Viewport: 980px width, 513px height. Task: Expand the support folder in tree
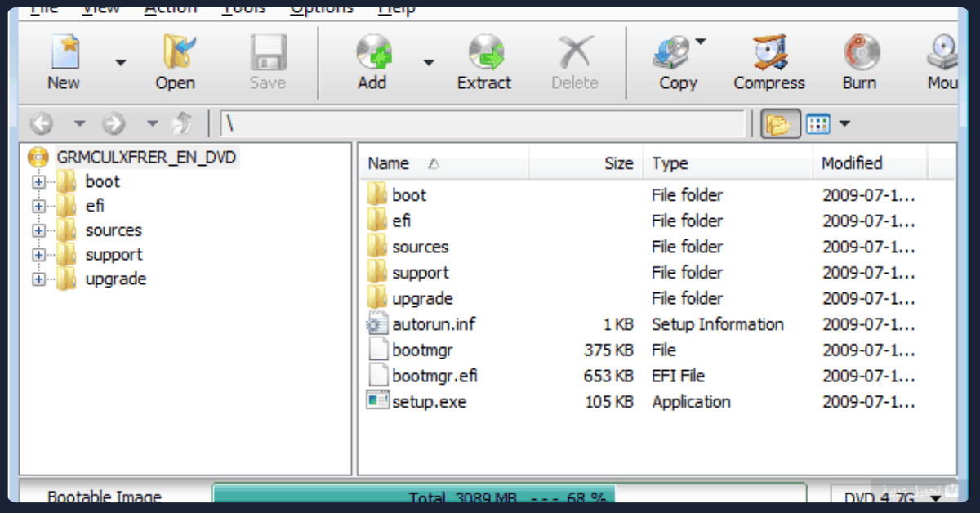(x=38, y=255)
